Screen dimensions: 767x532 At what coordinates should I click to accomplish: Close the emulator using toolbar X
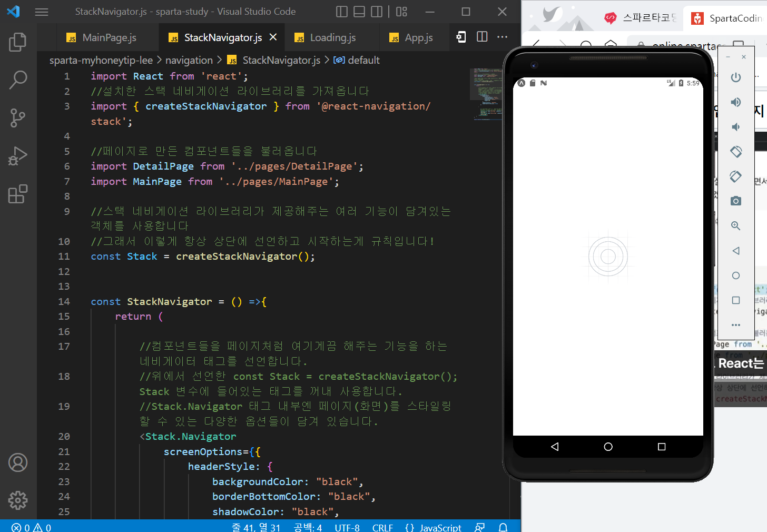coord(744,57)
